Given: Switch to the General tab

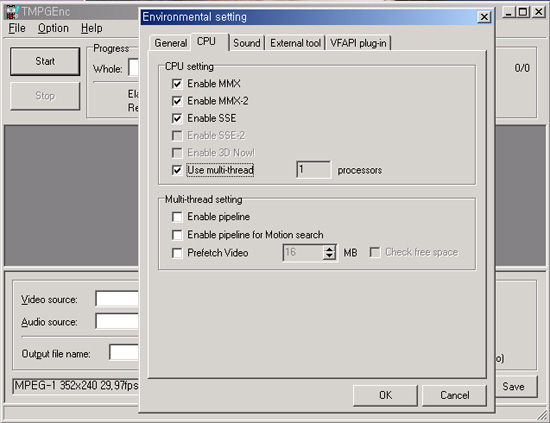Looking at the screenshot, I should click(x=170, y=43).
